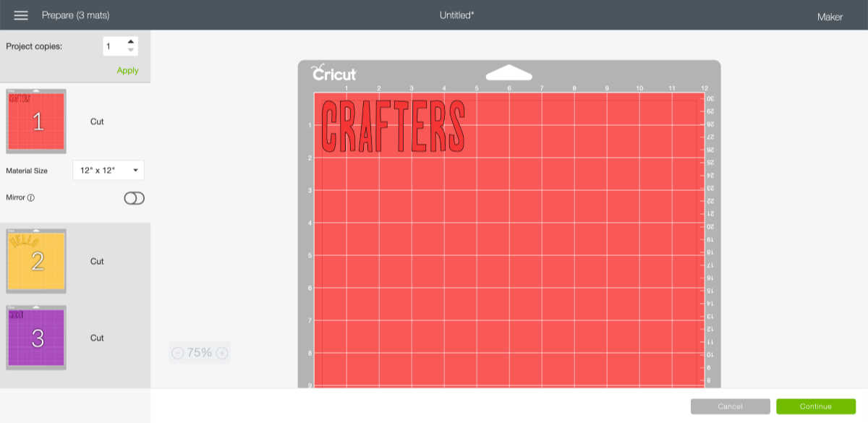868x423 pixels.
Task: Click the Material Size label
Action: 27,171
